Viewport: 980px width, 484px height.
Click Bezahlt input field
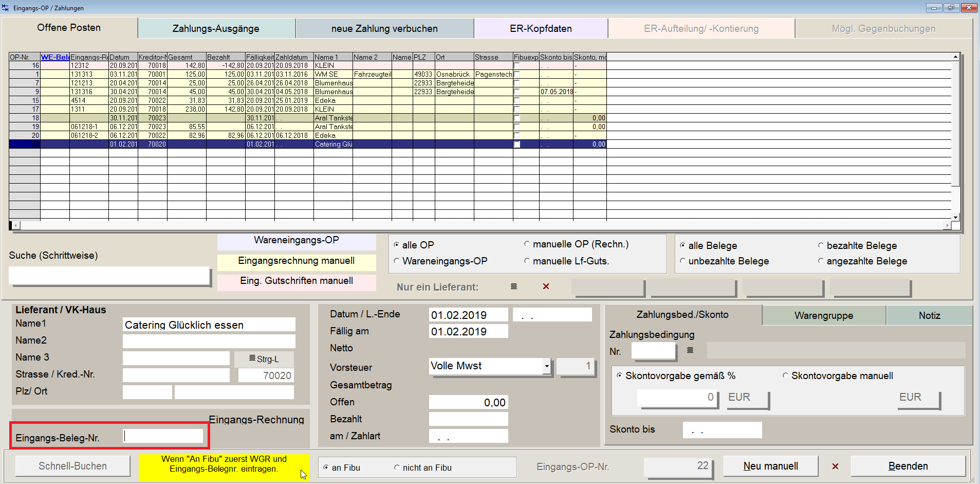coord(469,419)
